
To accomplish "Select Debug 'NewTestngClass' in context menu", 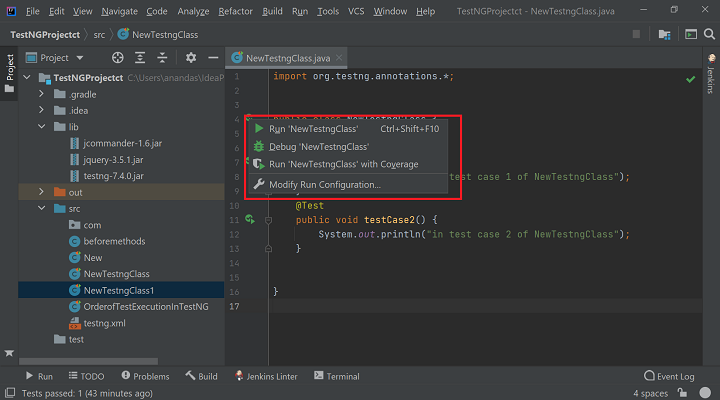I will point(348,146).
